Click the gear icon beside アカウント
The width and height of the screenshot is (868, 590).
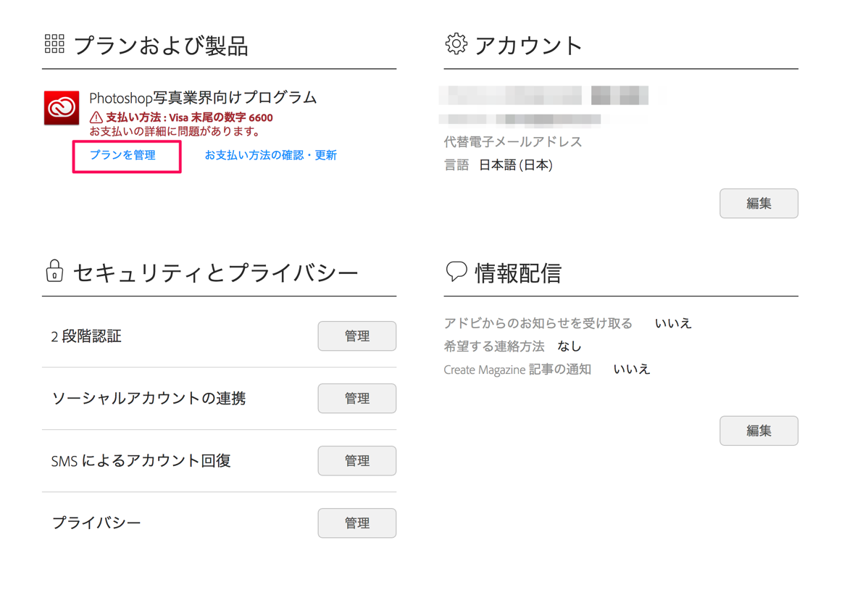(x=456, y=44)
